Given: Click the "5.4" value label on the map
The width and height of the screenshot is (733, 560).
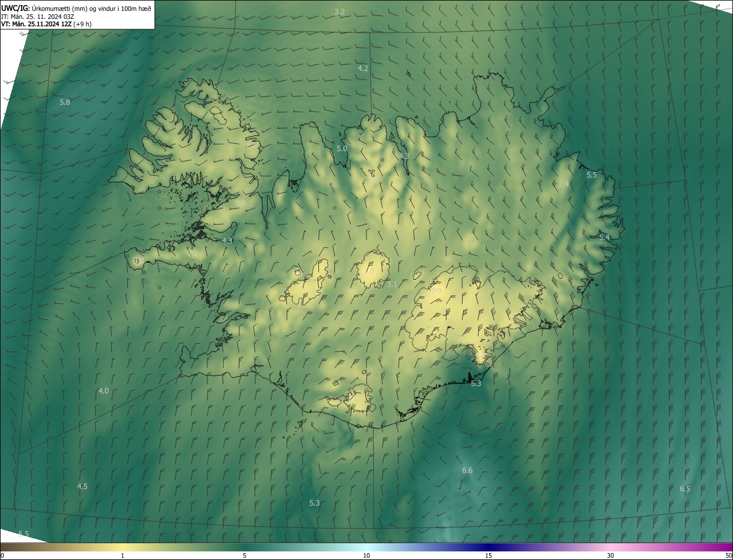Looking at the screenshot, I should pos(604,237).
